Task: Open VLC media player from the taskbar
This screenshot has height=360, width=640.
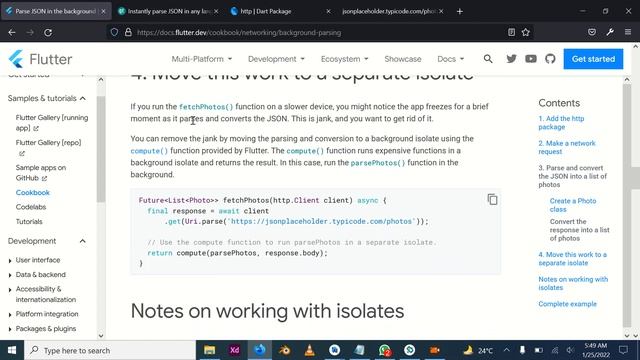Action: 309,350
